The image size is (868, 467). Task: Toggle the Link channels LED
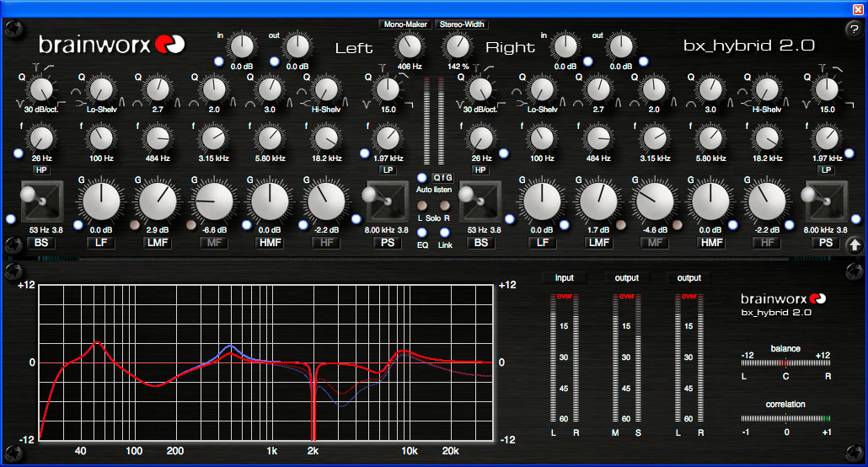click(x=444, y=233)
